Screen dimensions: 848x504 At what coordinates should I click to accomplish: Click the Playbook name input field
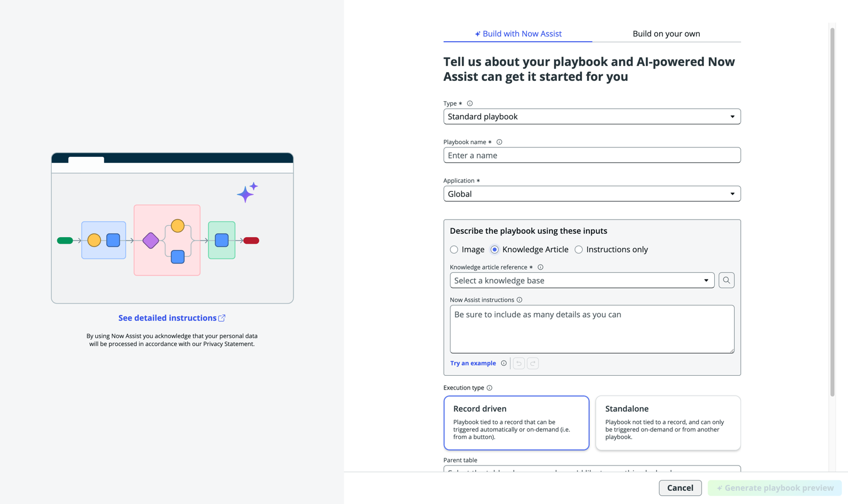[x=592, y=155]
